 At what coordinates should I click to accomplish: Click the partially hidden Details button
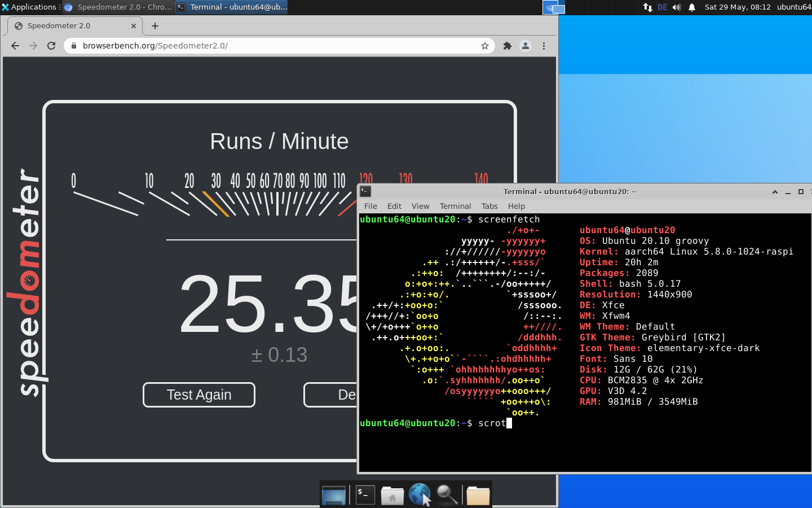[x=330, y=395]
